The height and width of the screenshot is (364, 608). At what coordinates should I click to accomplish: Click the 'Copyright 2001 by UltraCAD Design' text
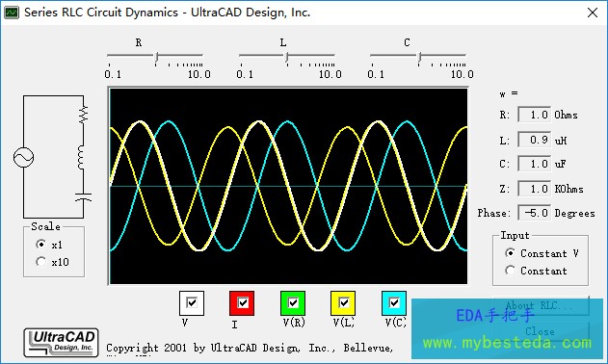pos(202,348)
